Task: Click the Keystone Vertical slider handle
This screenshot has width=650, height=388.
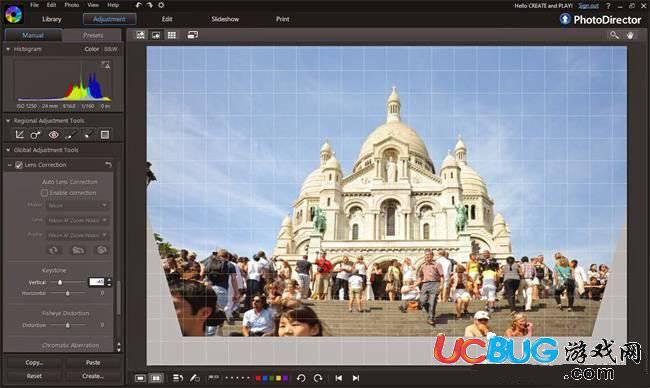Action: coord(60,282)
